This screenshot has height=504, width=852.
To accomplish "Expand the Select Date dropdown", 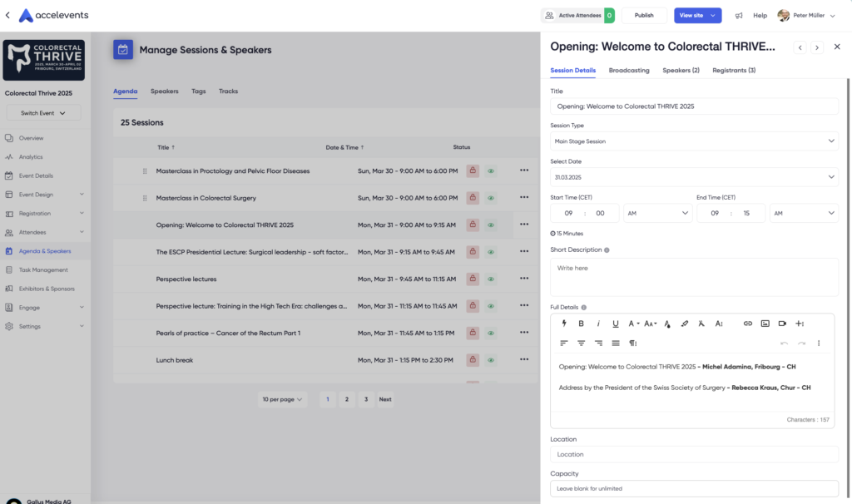I will (x=694, y=177).
